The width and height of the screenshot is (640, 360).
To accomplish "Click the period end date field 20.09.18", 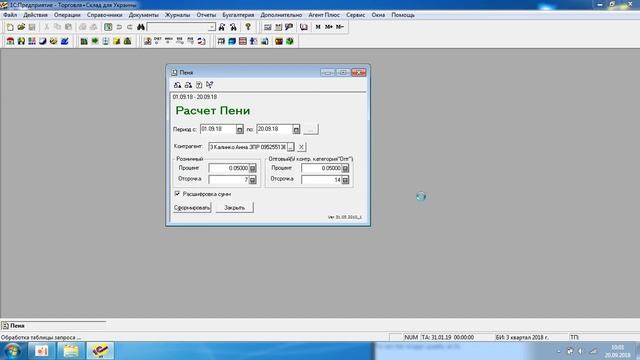I will [275, 129].
